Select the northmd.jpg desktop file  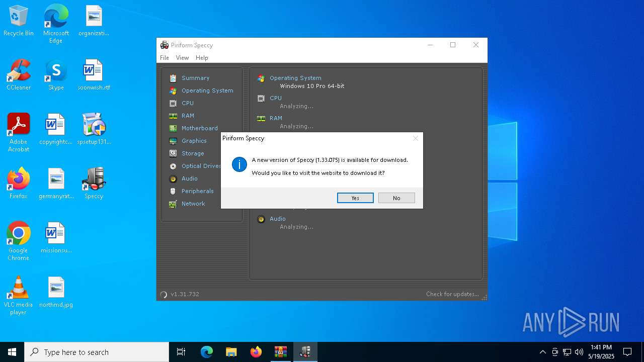pos(56,292)
